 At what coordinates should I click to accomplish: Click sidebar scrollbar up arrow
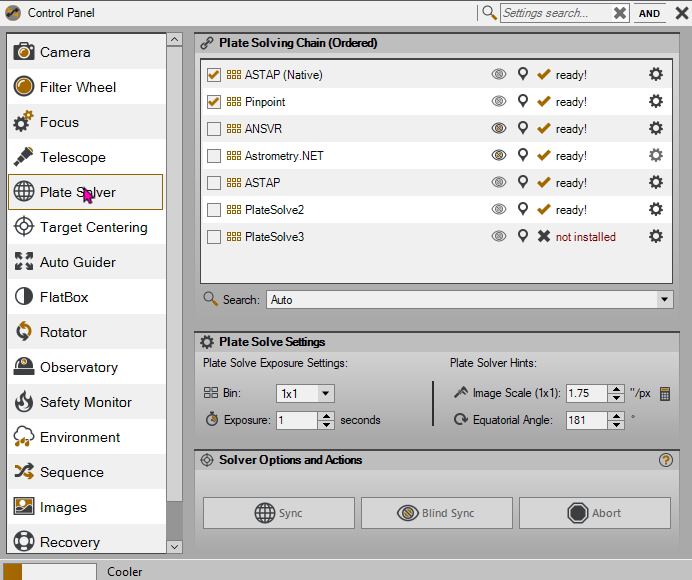point(174,39)
